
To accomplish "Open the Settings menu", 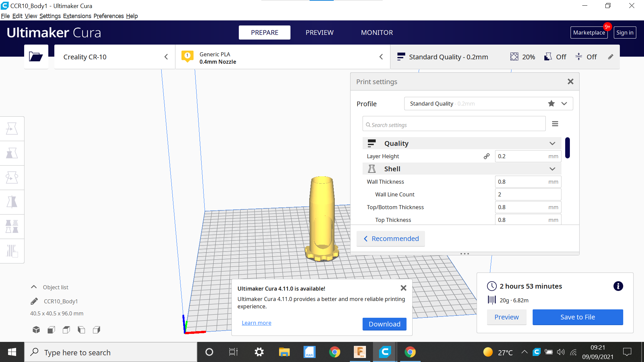I will click(50, 16).
